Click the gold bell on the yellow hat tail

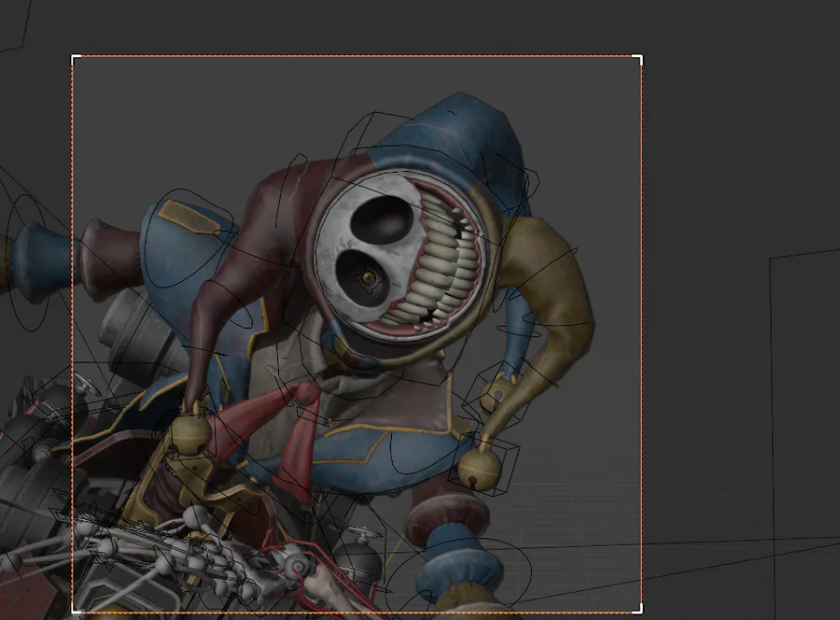click(480, 468)
